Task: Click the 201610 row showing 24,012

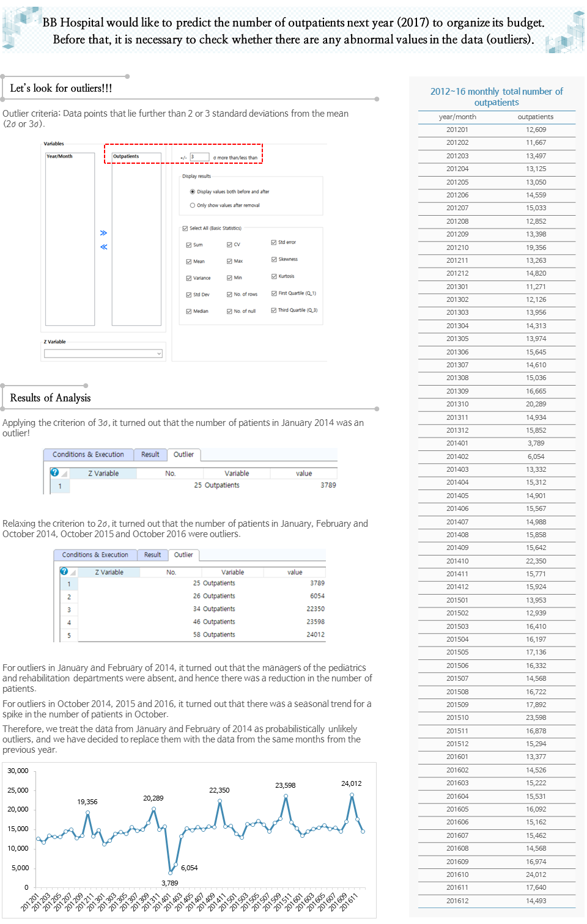Action: pos(497,875)
